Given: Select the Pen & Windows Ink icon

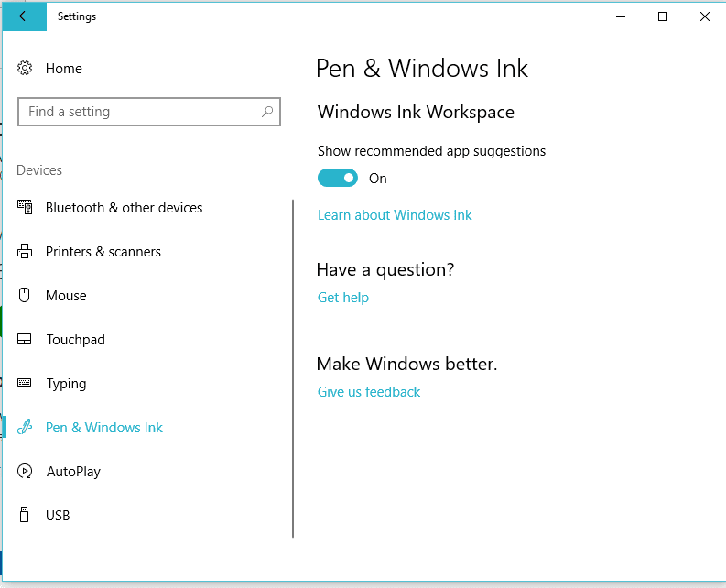Looking at the screenshot, I should click(25, 427).
